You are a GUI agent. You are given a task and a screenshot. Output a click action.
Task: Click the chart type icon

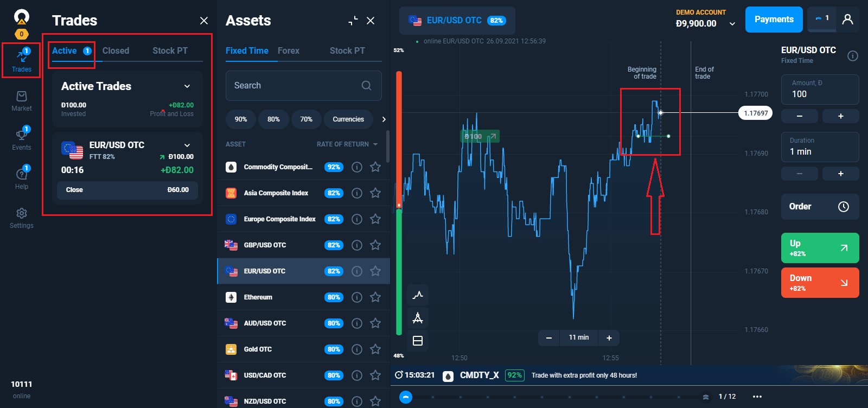[x=418, y=295]
